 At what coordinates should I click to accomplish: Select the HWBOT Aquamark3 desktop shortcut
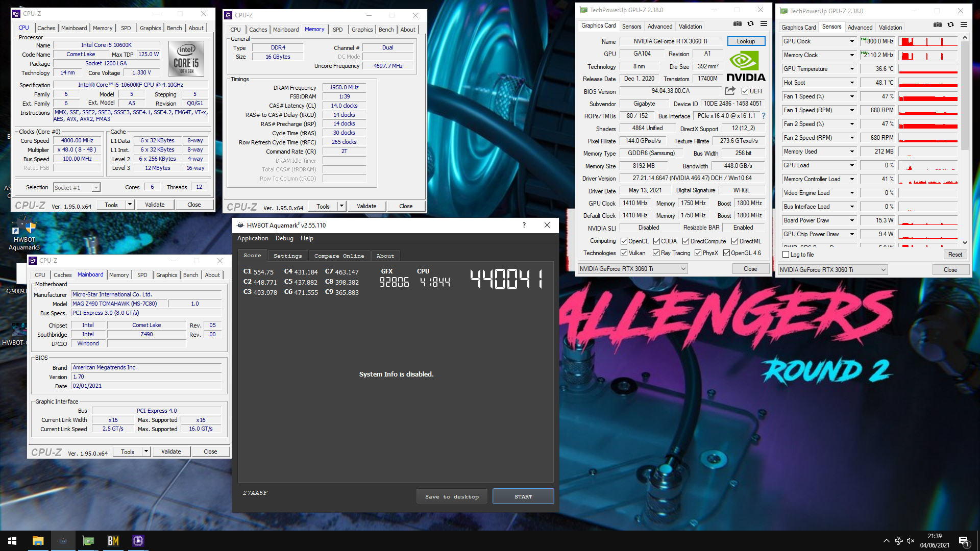coord(24,234)
